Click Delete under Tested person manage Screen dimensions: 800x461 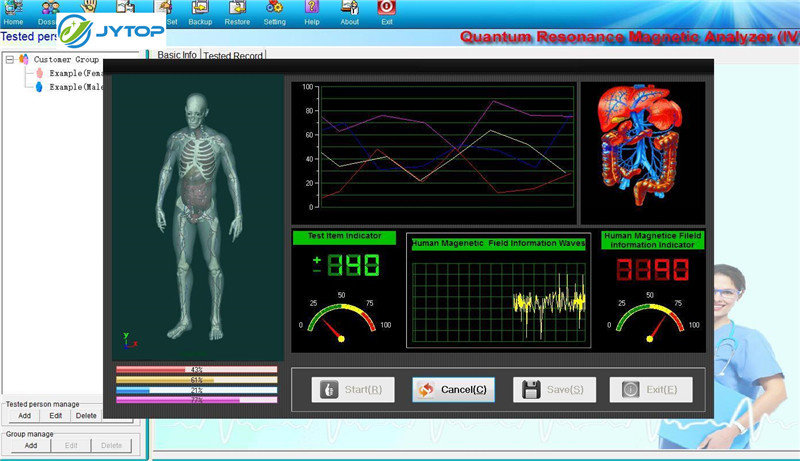click(86, 416)
